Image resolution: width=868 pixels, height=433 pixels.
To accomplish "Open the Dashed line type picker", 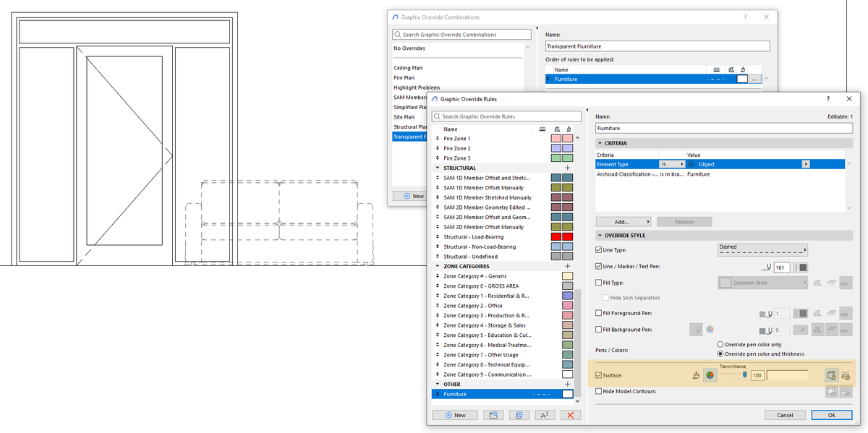I will (x=763, y=249).
